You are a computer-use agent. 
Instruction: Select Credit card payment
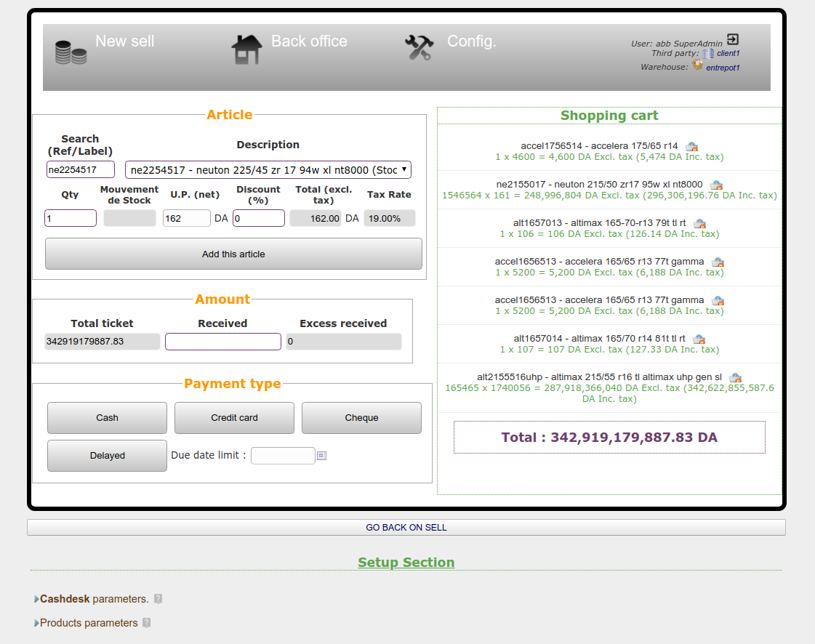234,418
